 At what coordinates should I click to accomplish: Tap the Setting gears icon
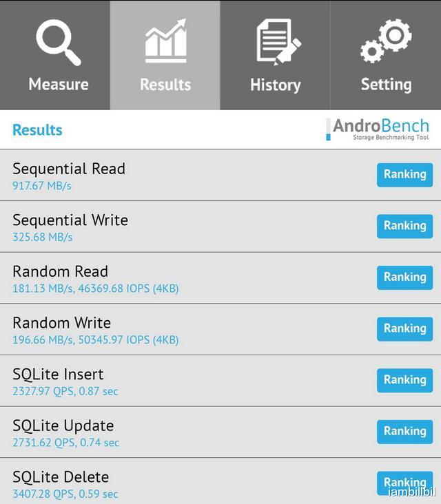[x=386, y=41]
